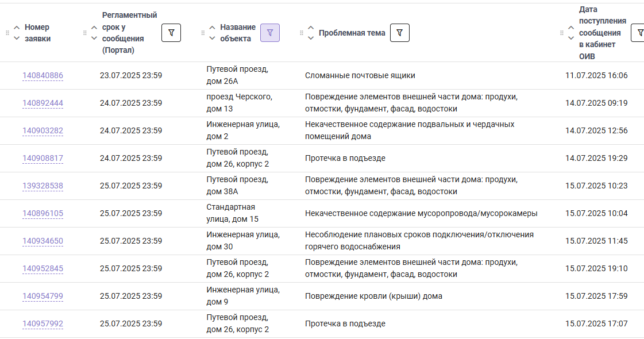Open active filter for Название объекта column

pyautogui.click(x=270, y=33)
